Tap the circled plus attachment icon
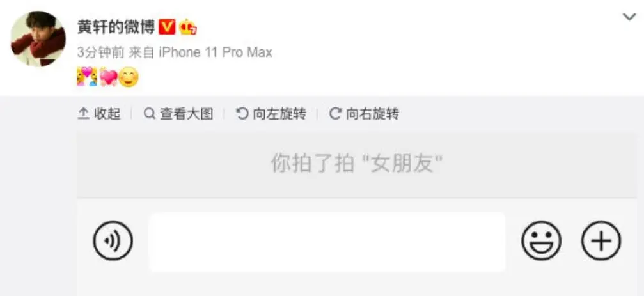644x296 pixels. pyautogui.click(x=601, y=241)
